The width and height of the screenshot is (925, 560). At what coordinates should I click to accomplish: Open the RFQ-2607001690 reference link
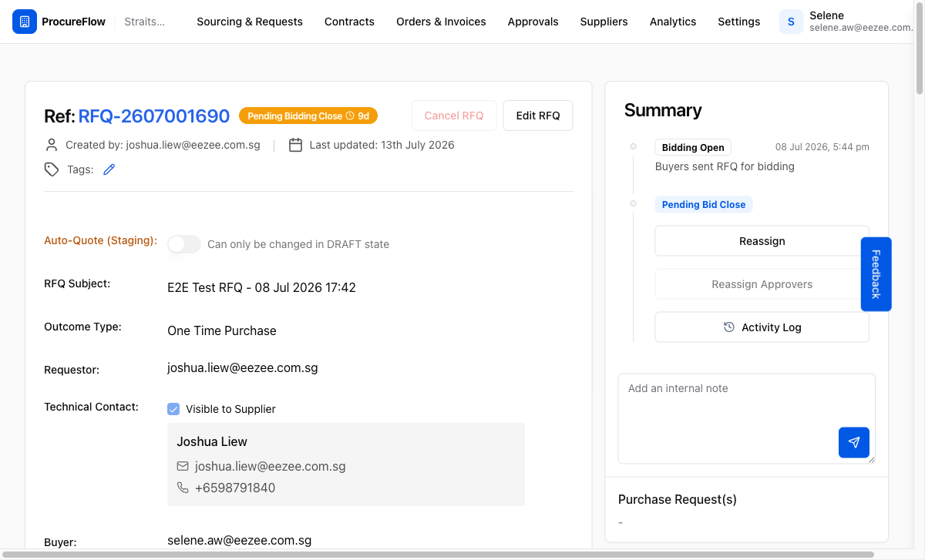(154, 116)
